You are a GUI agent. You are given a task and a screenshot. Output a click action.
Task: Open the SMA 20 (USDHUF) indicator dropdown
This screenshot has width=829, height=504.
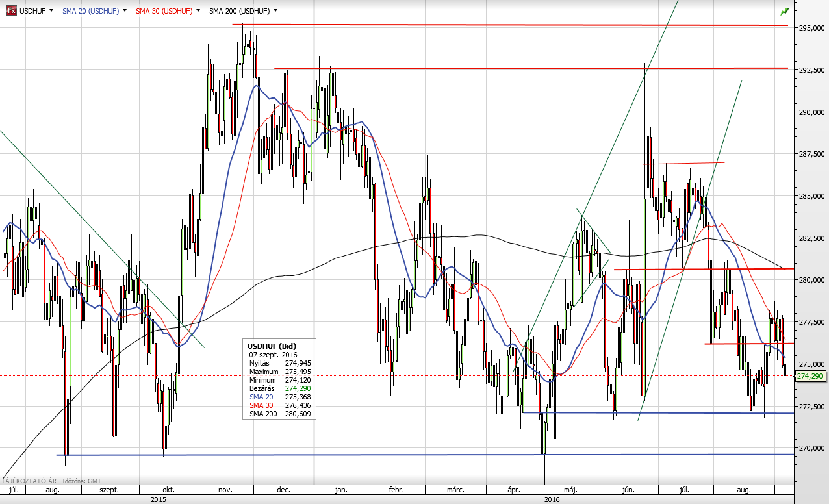[124, 11]
